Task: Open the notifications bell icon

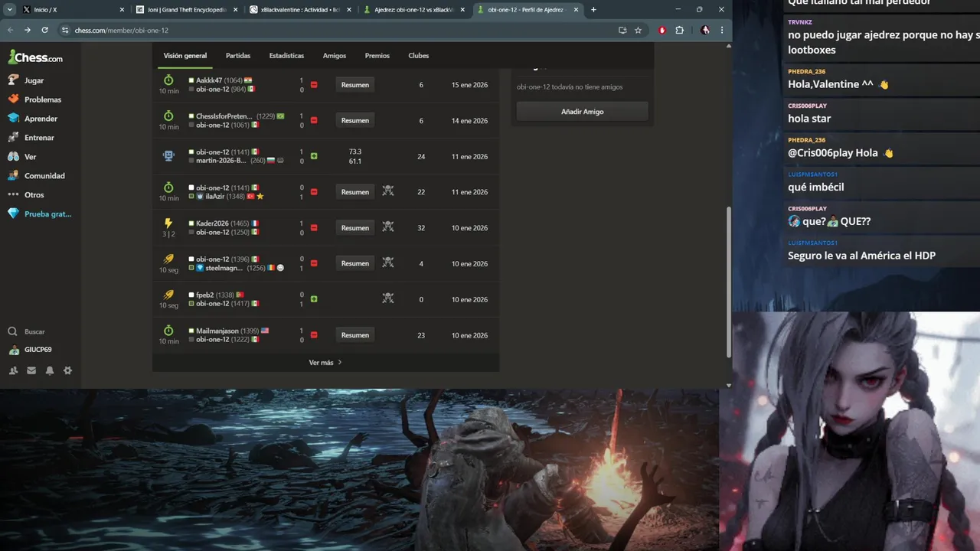Action: pyautogui.click(x=50, y=370)
